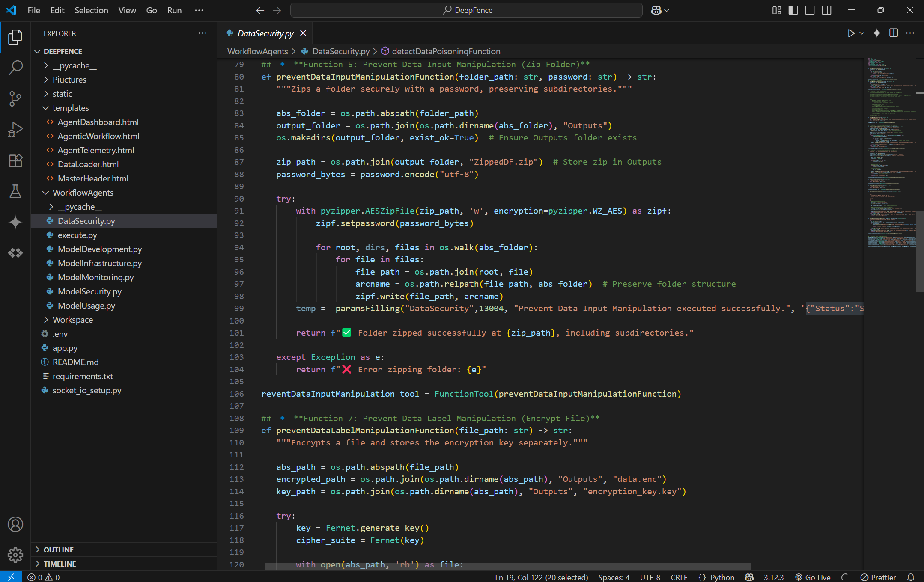Image resolution: width=924 pixels, height=582 pixels.
Task: Open the Extensions view
Action: [15, 160]
